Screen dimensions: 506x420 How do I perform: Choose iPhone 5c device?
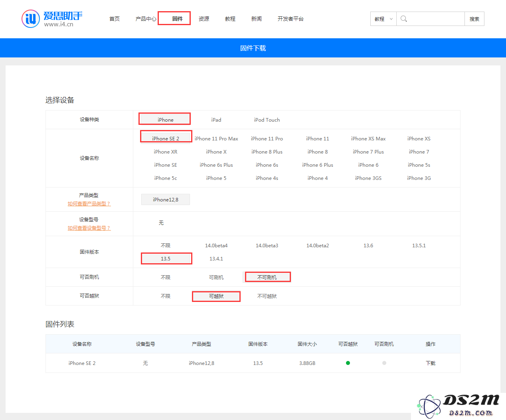click(166, 178)
